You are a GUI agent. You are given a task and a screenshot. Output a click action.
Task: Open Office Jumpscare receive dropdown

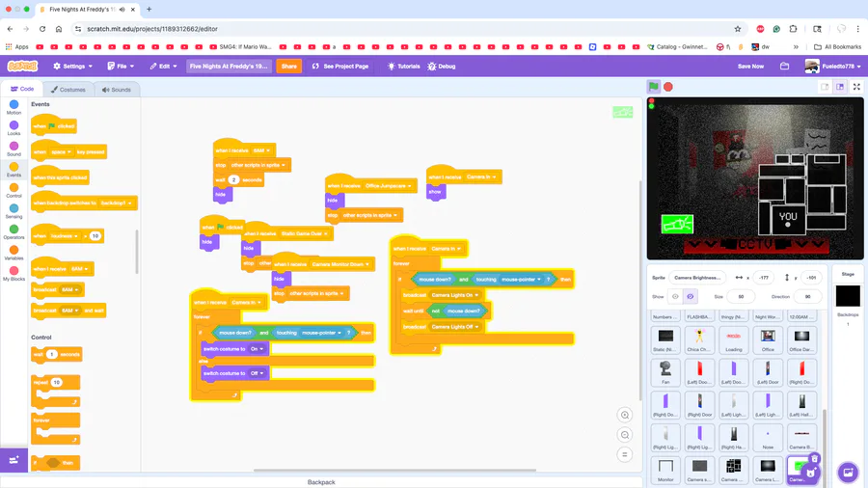coord(388,186)
